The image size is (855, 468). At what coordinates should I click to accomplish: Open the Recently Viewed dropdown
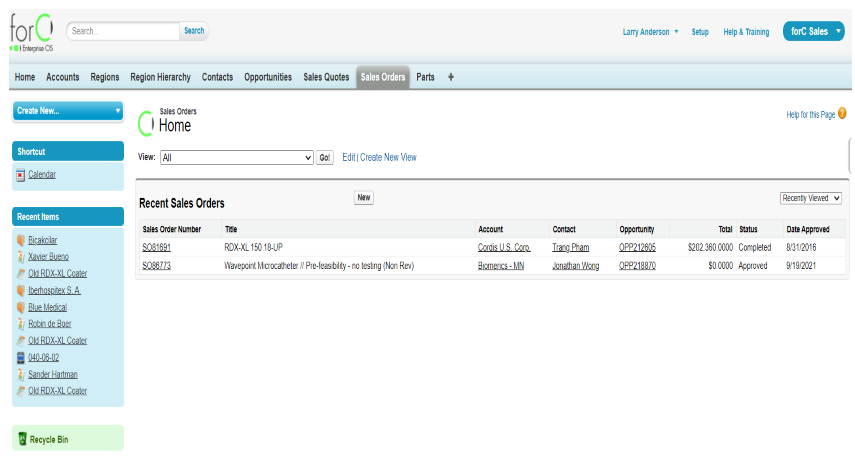(810, 199)
